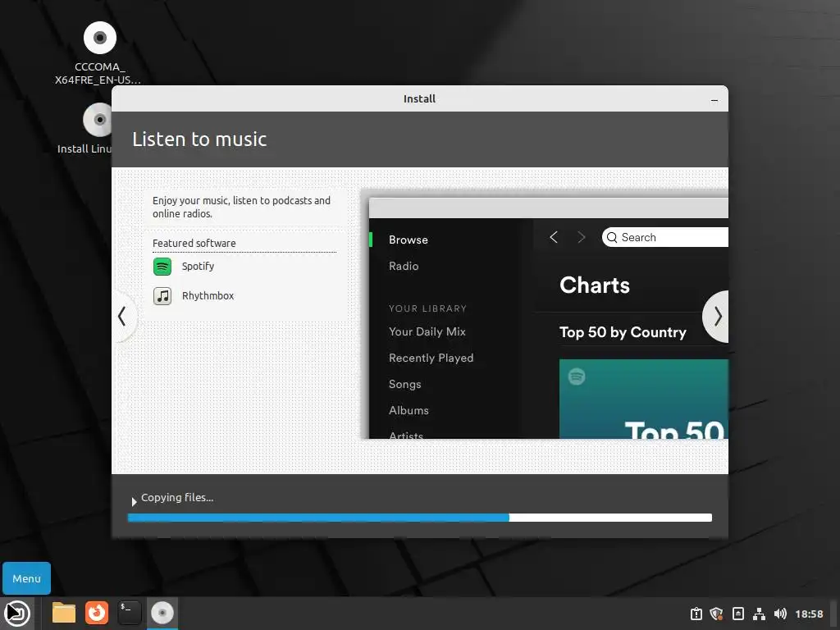Click the 18:58 clock

(809, 614)
